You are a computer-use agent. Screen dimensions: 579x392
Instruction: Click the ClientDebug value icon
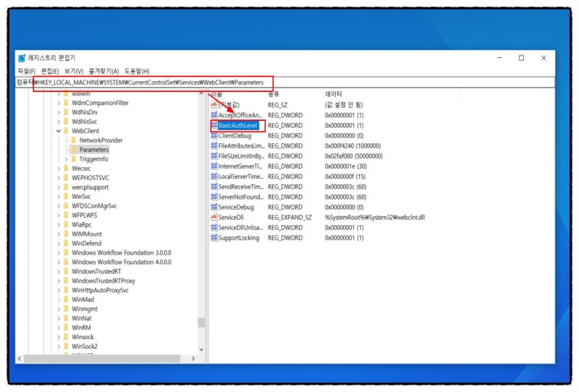point(214,135)
